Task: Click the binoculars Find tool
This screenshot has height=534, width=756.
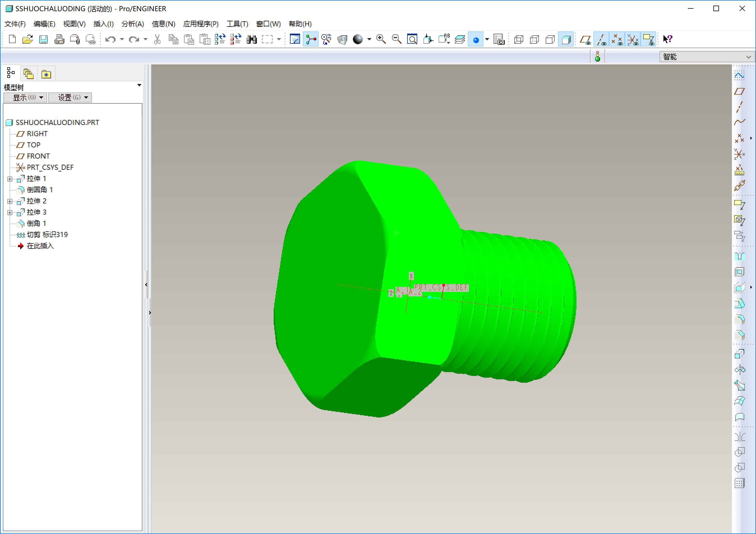Action: [252, 40]
